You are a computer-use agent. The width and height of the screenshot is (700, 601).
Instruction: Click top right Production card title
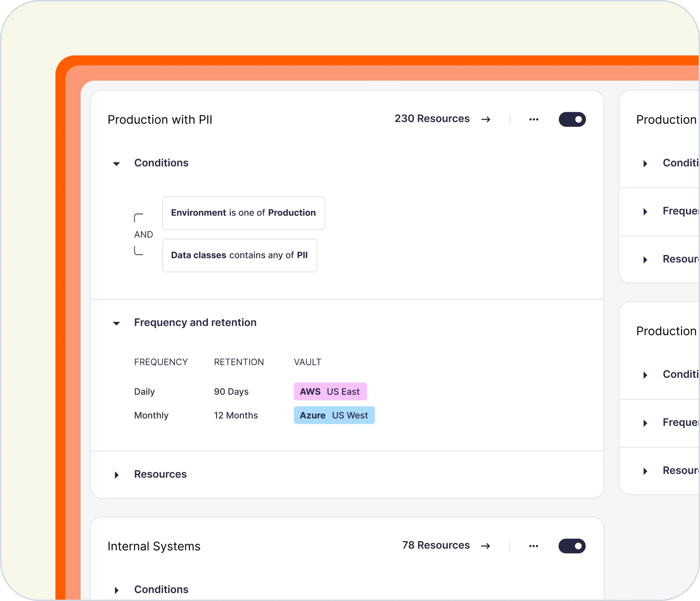point(667,120)
